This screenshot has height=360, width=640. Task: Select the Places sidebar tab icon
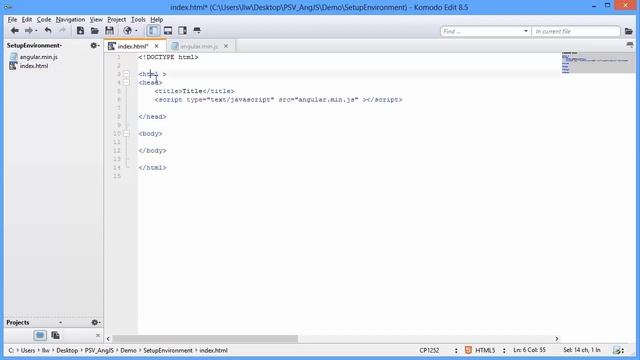[x=40, y=335]
